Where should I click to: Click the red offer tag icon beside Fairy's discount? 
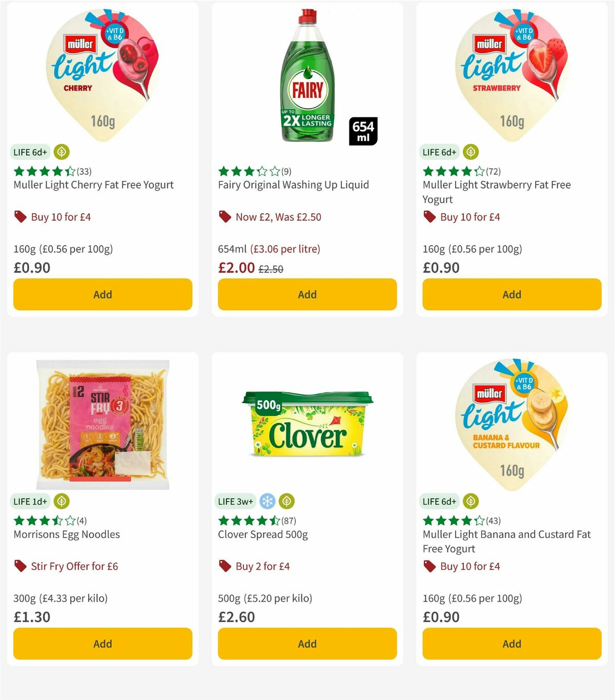click(x=224, y=217)
